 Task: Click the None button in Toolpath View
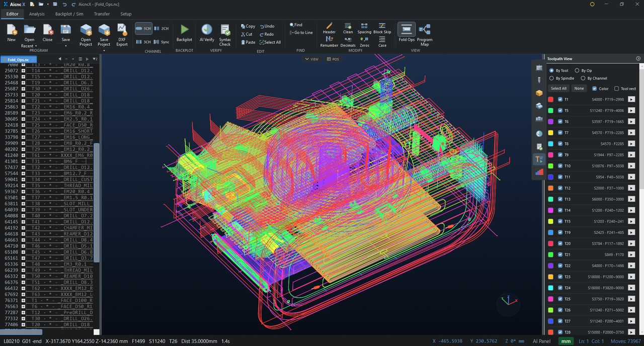pos(579,89)
